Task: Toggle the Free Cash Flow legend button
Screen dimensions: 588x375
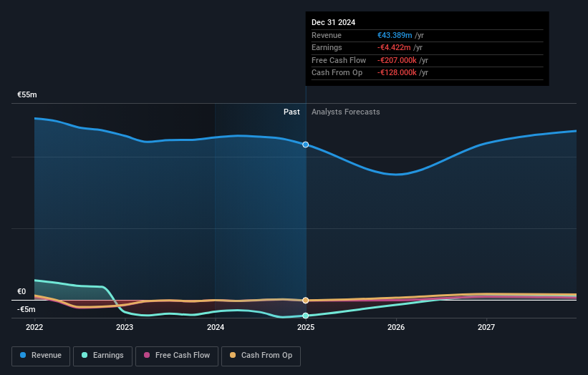Action: [177, 356]
